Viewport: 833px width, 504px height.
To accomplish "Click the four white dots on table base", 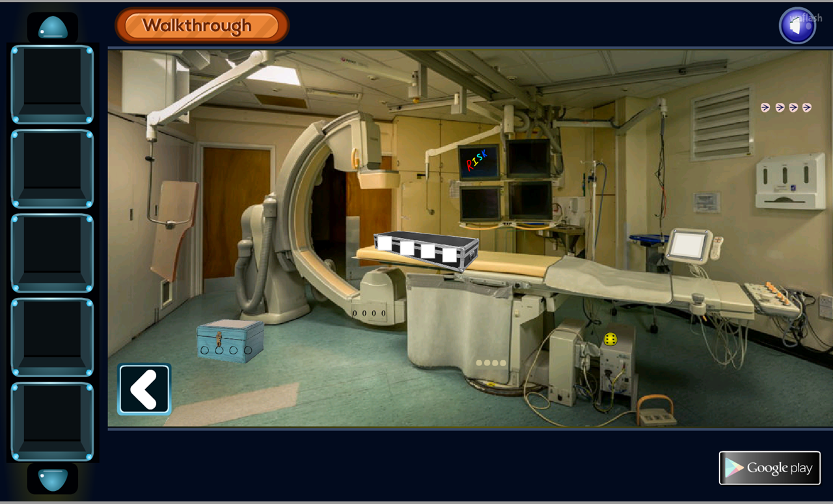I will pos(491,363).
